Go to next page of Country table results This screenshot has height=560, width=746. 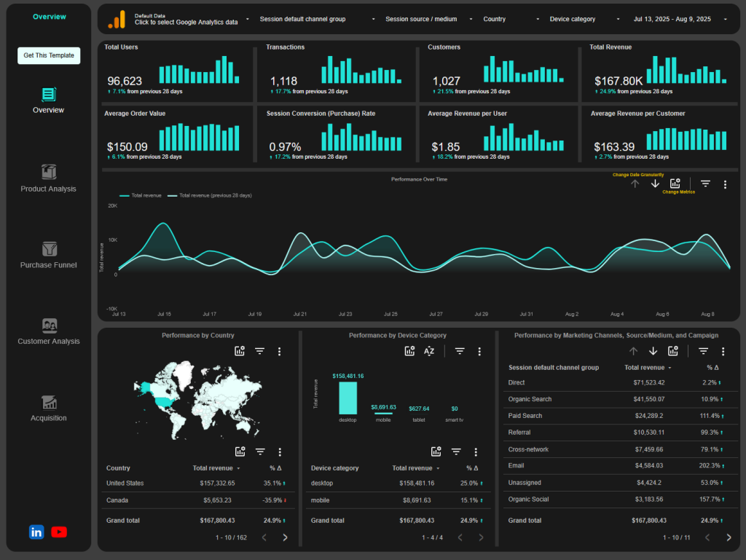[285, 537]
